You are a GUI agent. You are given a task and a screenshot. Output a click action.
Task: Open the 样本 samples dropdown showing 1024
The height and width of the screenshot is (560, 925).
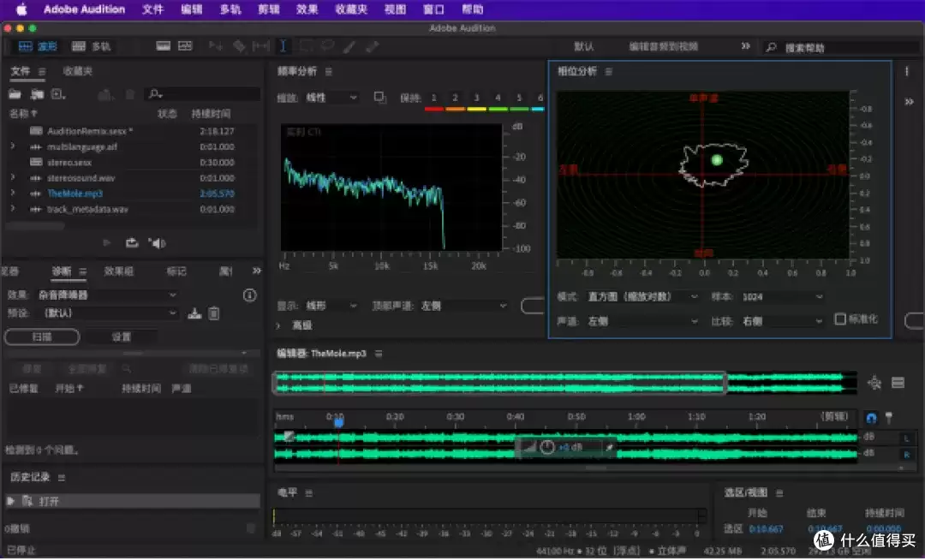coord(782,297)
